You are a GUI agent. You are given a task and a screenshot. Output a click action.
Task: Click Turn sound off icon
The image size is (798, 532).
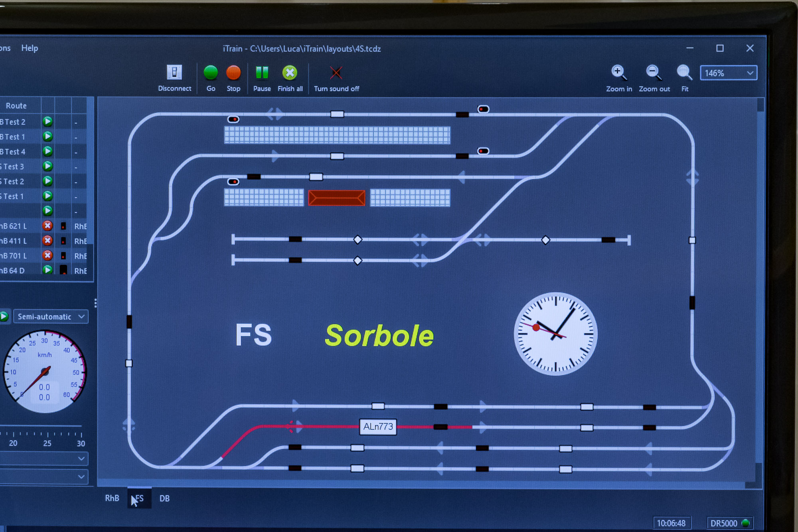pyautogui.click(x=336, y=73)
